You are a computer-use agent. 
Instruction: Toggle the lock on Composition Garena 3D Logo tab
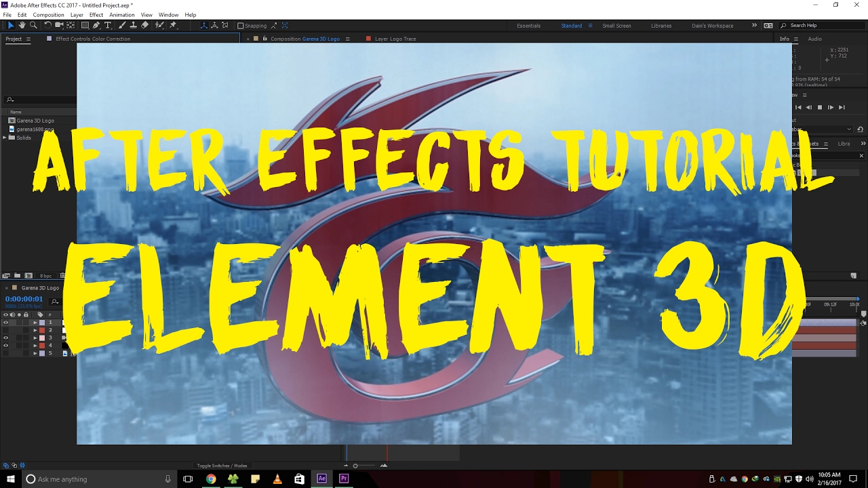(x=264, y=39)
